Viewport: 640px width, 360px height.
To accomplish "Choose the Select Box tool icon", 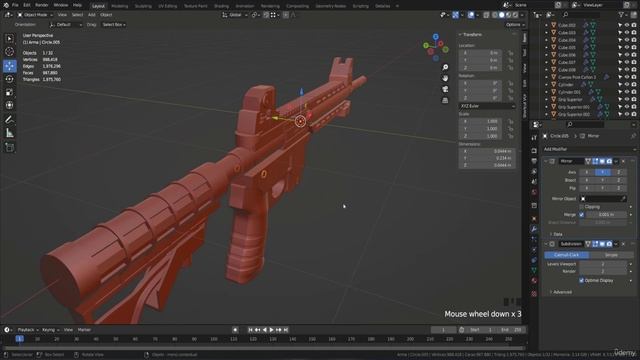I will point(9,38).
